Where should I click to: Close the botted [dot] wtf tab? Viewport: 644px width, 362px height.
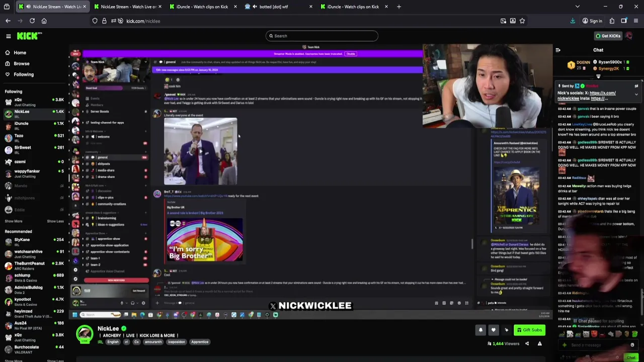coord(310,7)
